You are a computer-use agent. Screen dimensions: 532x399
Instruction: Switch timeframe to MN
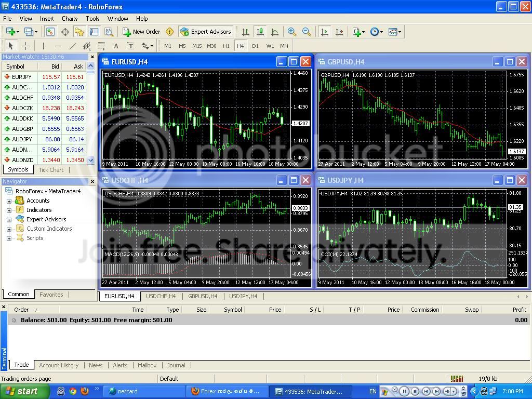point(284,46)
